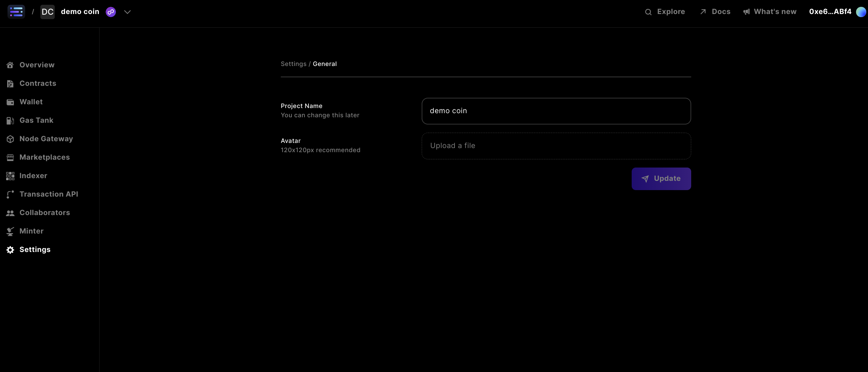Open Contracts from the sidebar icon
This screenshot has height=372, width=868.
(10, 83)
